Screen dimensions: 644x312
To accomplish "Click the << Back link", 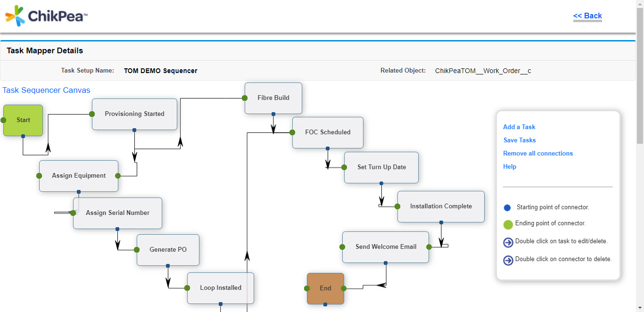I will (x=587, y=16).
